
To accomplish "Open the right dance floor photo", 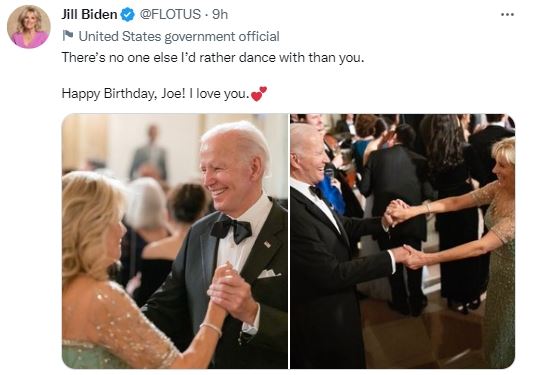I will (x=402, y=241).
